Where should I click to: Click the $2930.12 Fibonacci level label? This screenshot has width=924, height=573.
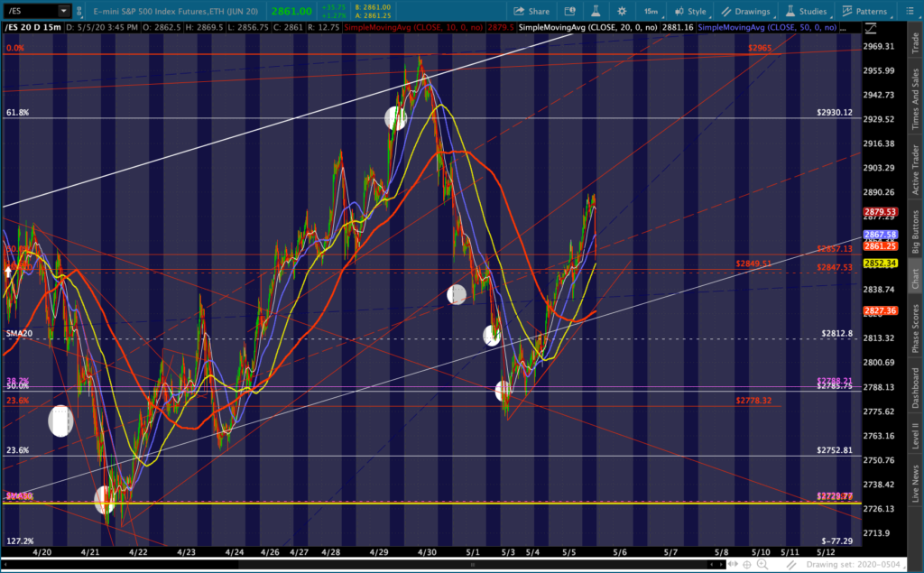click(x=835, y=112)
